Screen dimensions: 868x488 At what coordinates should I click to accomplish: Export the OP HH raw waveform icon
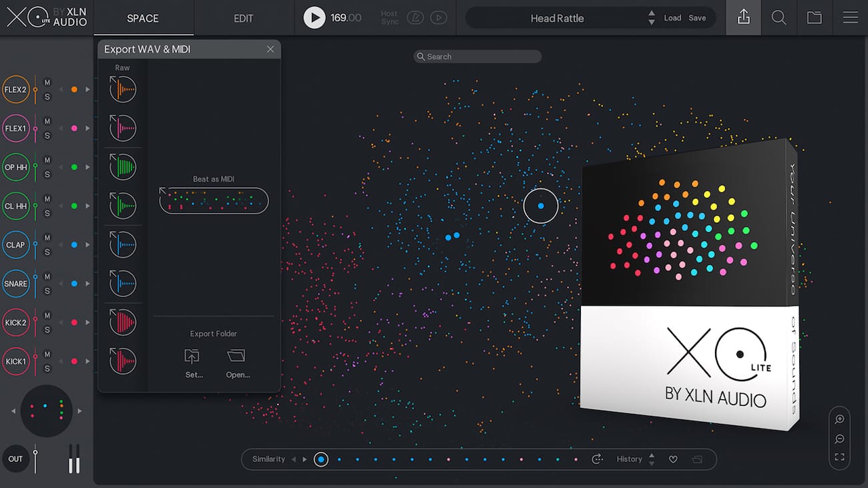tap(123, 167)
